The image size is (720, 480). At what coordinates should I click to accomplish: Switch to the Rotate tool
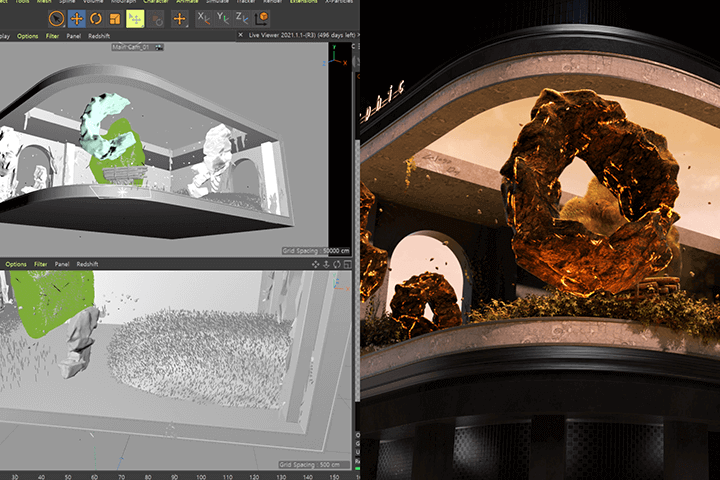tap(96, 18)
